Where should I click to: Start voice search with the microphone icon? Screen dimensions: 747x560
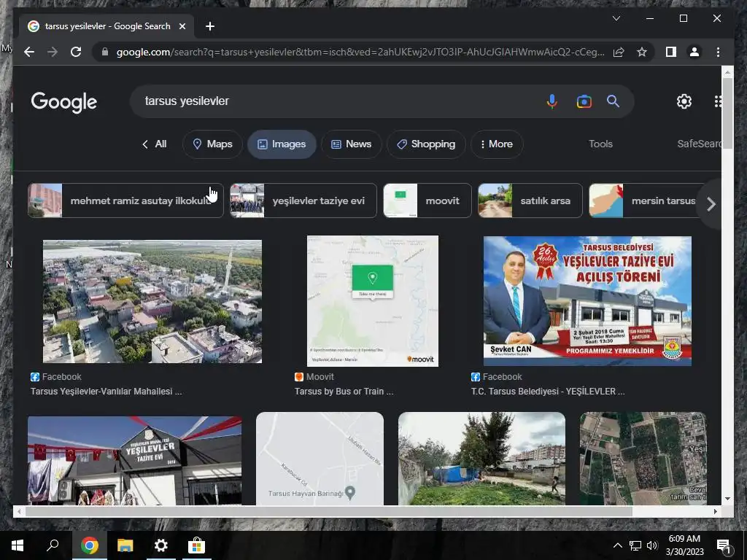(551, 101)
